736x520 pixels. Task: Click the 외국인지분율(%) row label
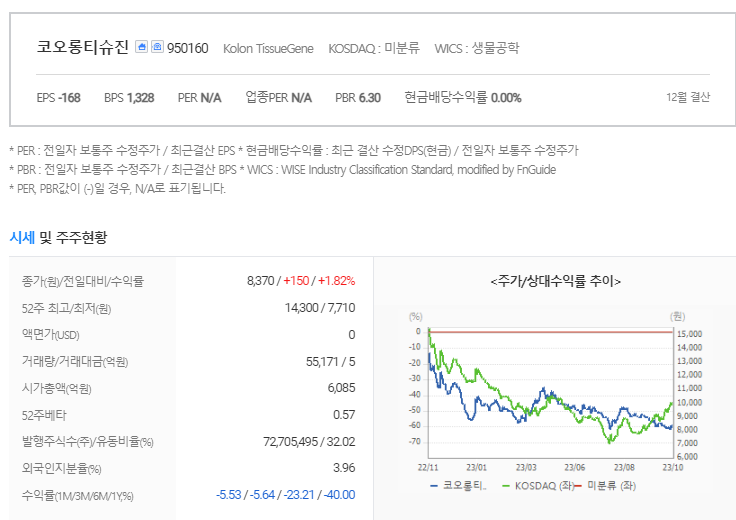pyautogui.click(x=61, y=468)
